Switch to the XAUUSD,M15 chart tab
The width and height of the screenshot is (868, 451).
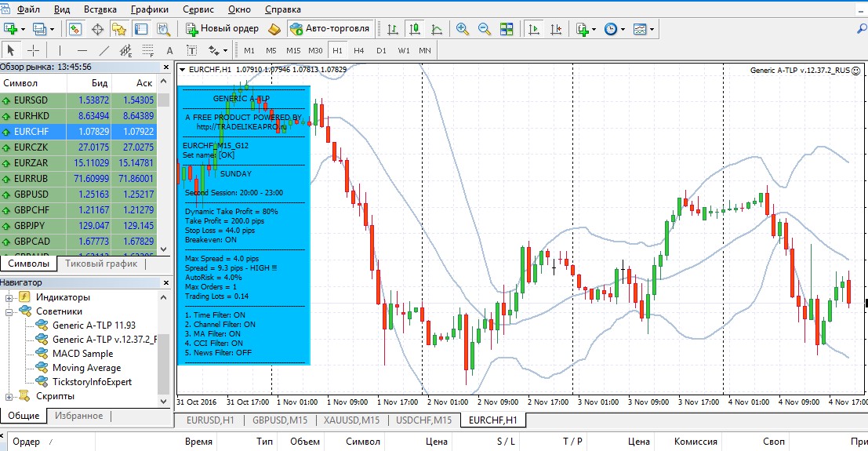tap(351, 420)
